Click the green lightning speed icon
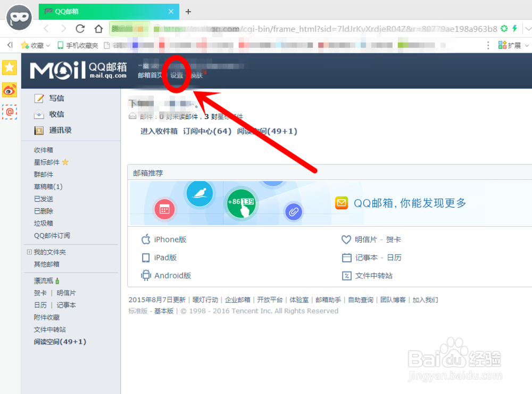Image resolution: width=532 pixels, height=394 pixels. (514, 29)
